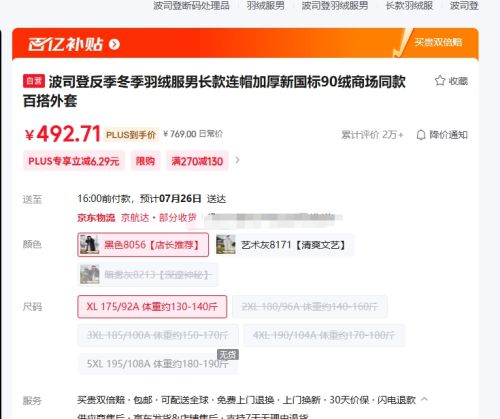Click the 无货 tag on the 5XL size
The width and height of the screenshot is (500, 419).
pos(228,355)
